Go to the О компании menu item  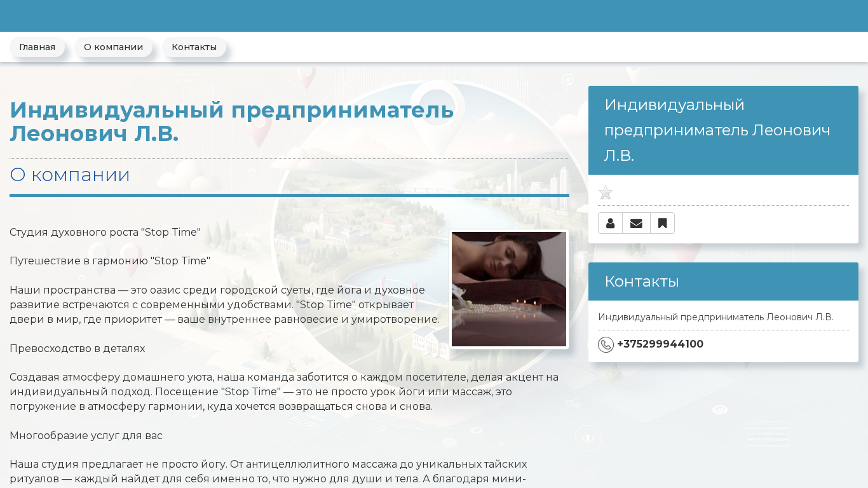[113, 47]
